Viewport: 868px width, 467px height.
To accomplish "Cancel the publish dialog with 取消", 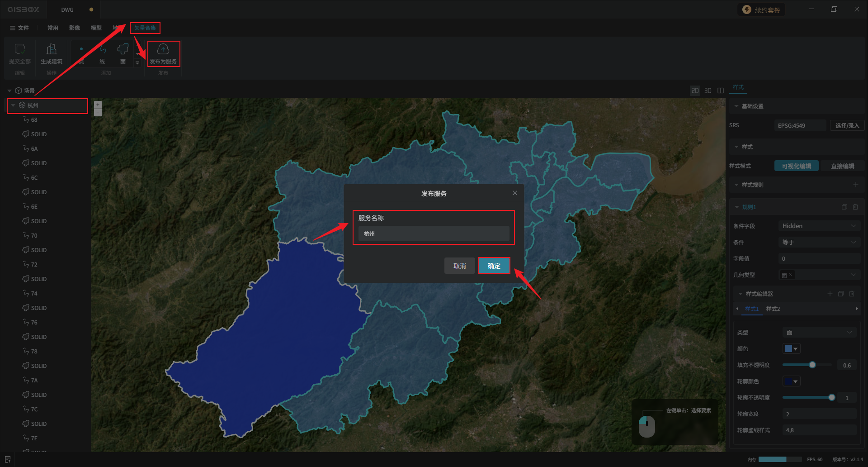I will (x=459, y=266).
